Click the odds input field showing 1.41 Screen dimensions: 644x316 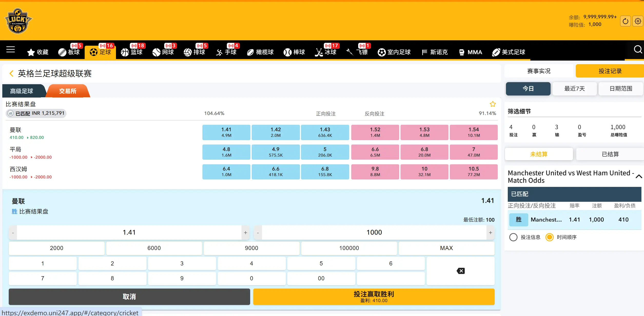[129, 233]
